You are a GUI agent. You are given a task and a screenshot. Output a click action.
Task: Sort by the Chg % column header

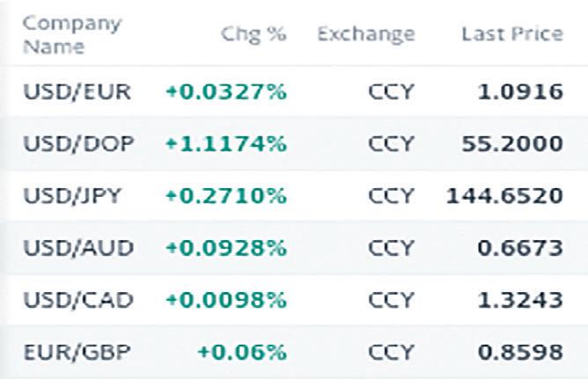[x=253, y=34]
